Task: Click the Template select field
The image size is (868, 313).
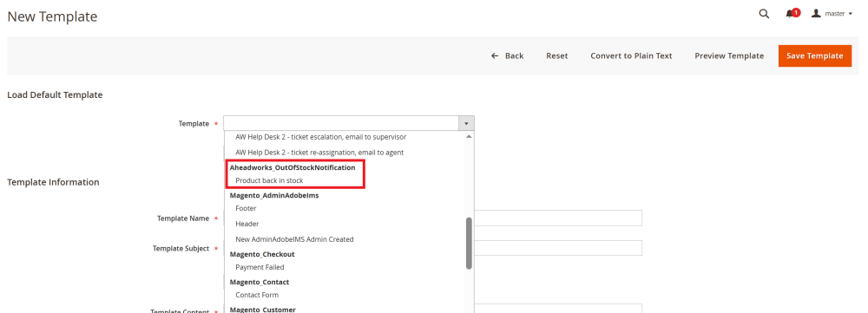Action: pos(349,124)
